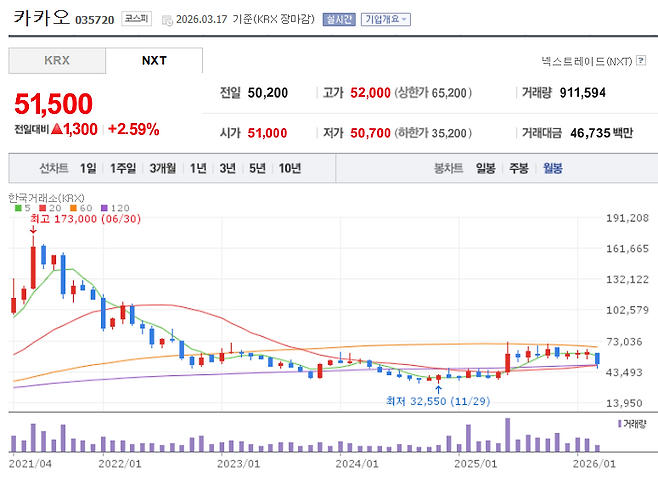Open the 기업개요 dropdown
The height and width of the screenshot is (483, 658).
(385, 19)
